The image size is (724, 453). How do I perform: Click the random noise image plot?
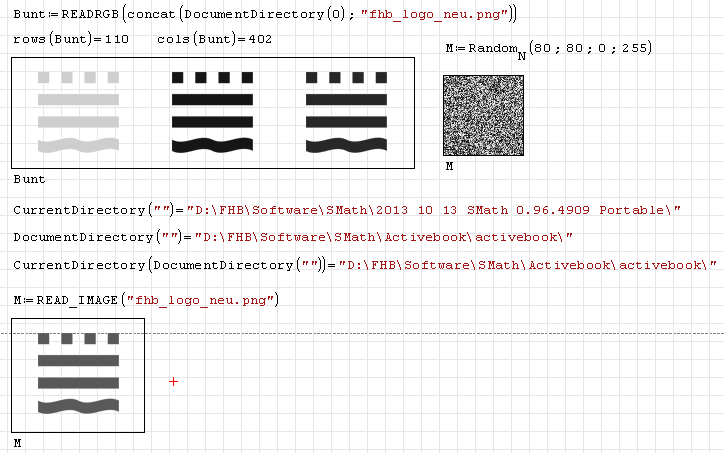pos(483,116)
